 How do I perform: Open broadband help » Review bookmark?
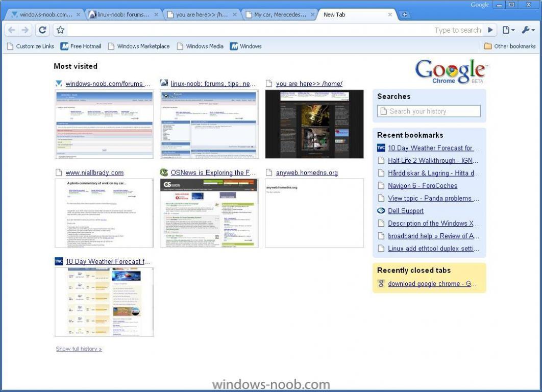(433, 236)
